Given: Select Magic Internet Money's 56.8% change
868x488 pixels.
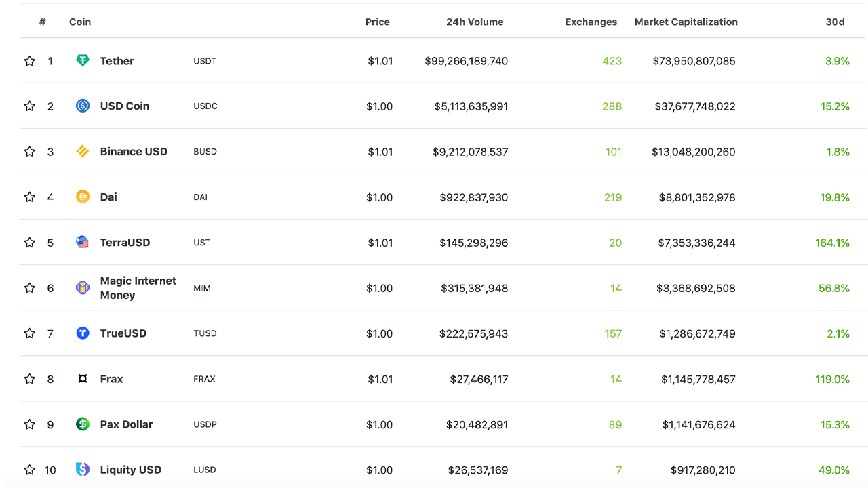Looking at the screenshot, I should (834, 288).
